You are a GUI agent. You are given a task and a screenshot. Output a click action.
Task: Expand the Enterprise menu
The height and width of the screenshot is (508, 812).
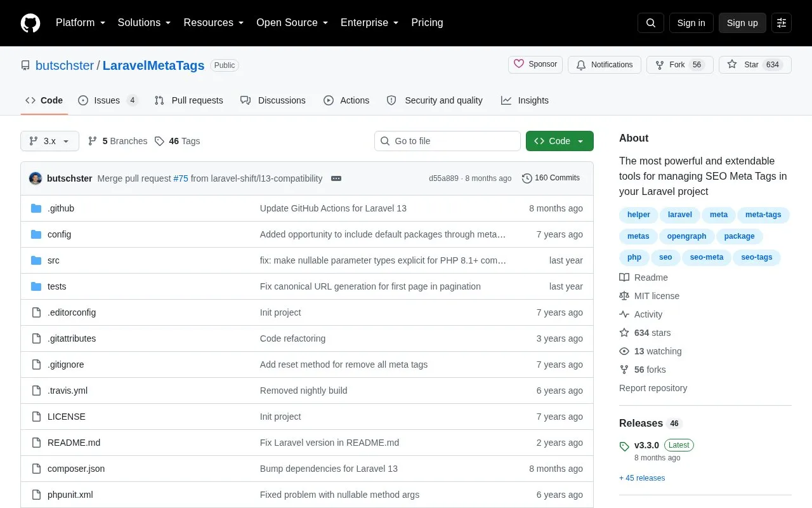pos(370,23)
